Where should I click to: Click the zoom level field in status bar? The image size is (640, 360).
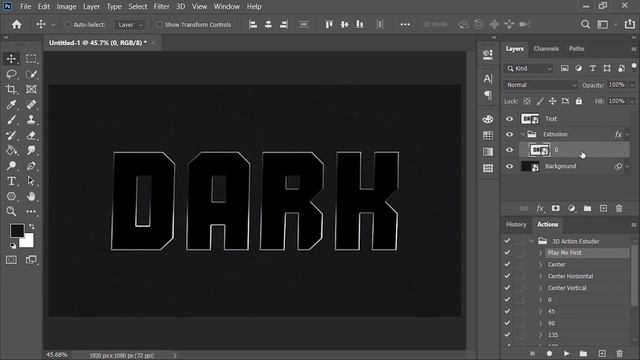57,355
